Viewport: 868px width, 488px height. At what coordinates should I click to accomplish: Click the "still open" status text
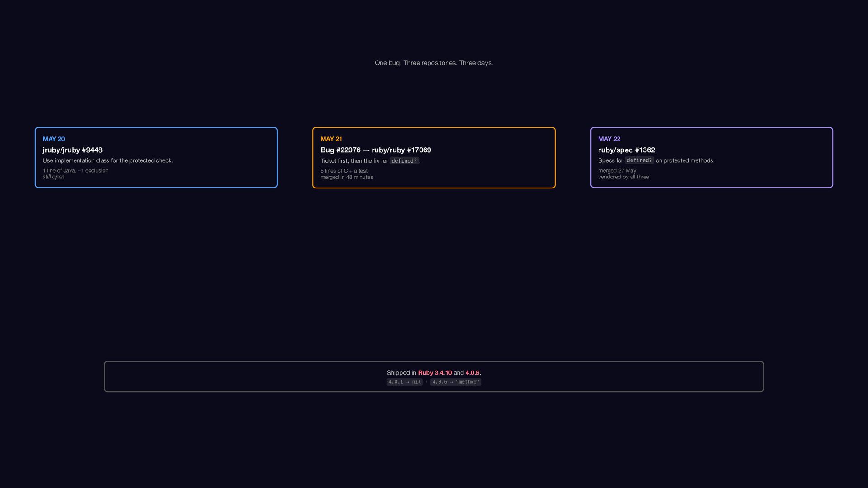click(x=53, y=177)
